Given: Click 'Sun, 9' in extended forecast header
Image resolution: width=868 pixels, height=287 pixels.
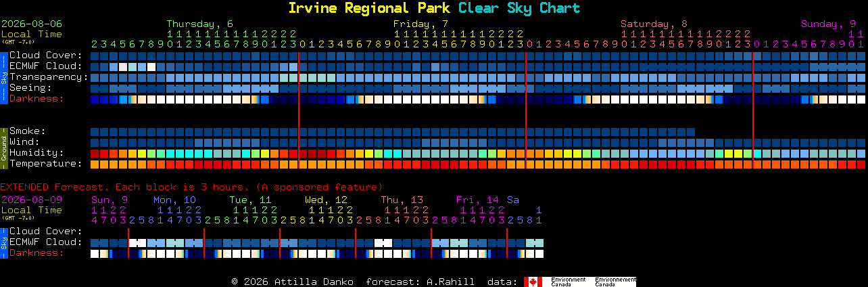Looking at the screenshot, I should pyautogui.click(x=109, y=200).
